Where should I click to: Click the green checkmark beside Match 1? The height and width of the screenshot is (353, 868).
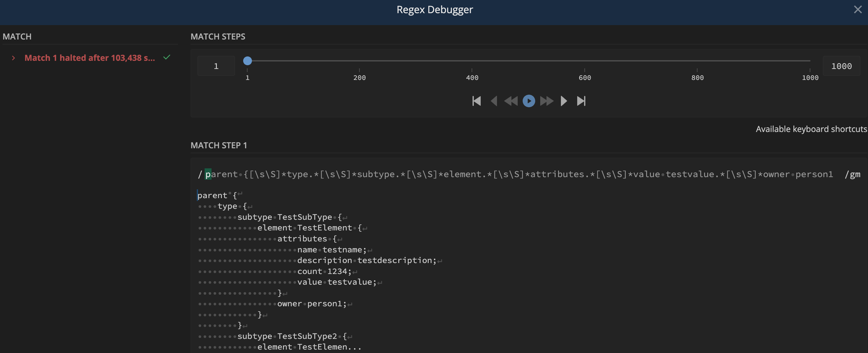point(166,57)
